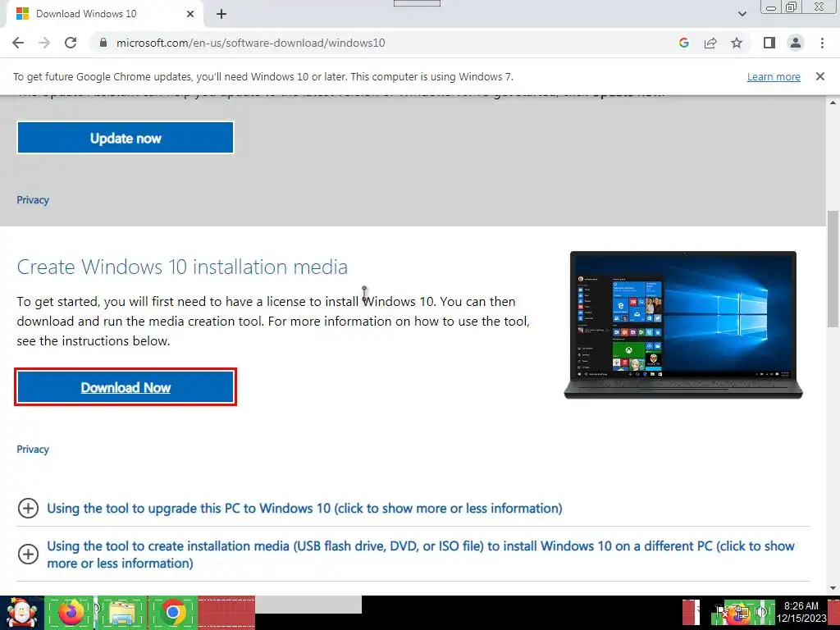Open the Start button with Santa icon
Screen dimensions: 840x630
tap(21, 613)
